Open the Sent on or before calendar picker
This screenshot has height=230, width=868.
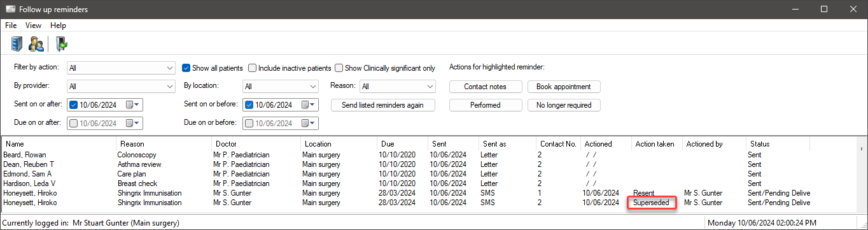click(x=309, y=104)
